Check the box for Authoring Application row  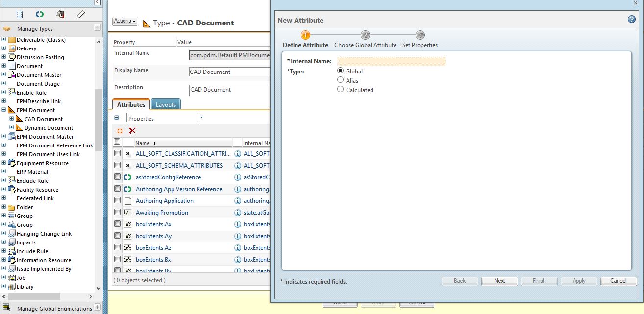click(x=117, y=200)
